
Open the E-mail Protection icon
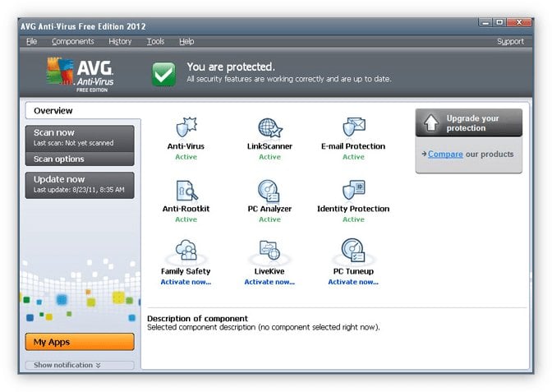click(x=353, y=128)
